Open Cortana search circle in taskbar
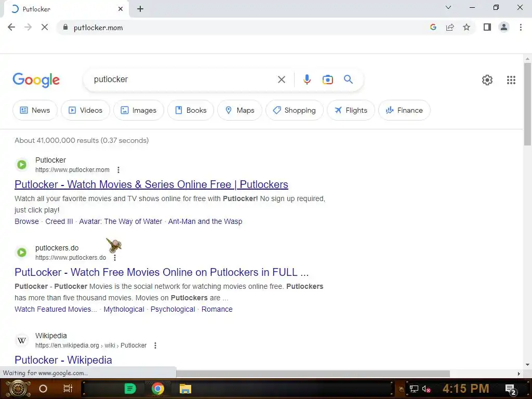532x399 pixels. point(43,389)
